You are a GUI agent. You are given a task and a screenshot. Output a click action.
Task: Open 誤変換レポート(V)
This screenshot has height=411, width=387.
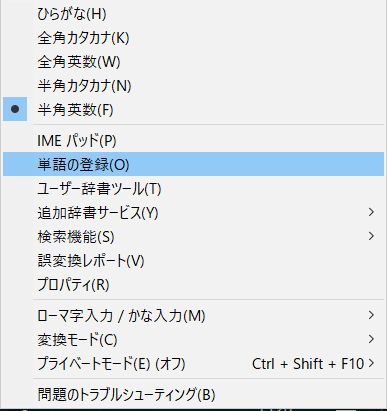pos(193,261)
